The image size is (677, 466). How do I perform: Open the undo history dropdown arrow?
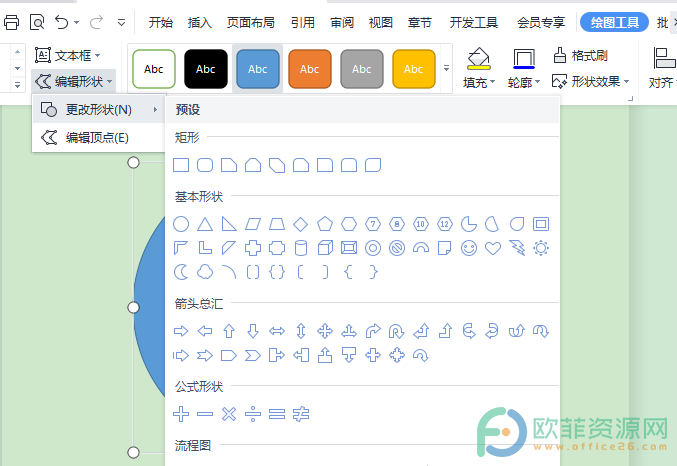[x=76, y=22]
